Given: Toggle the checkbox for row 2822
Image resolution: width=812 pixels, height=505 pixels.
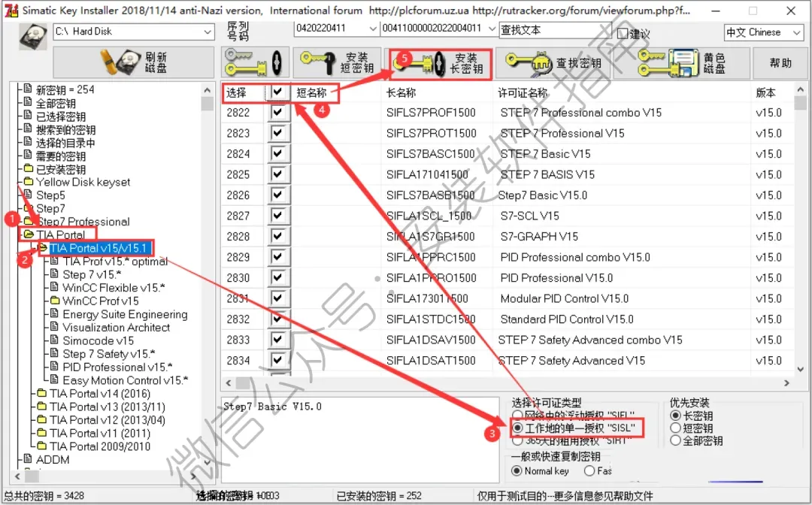Looking at the screenshot, I should point(277,112).
